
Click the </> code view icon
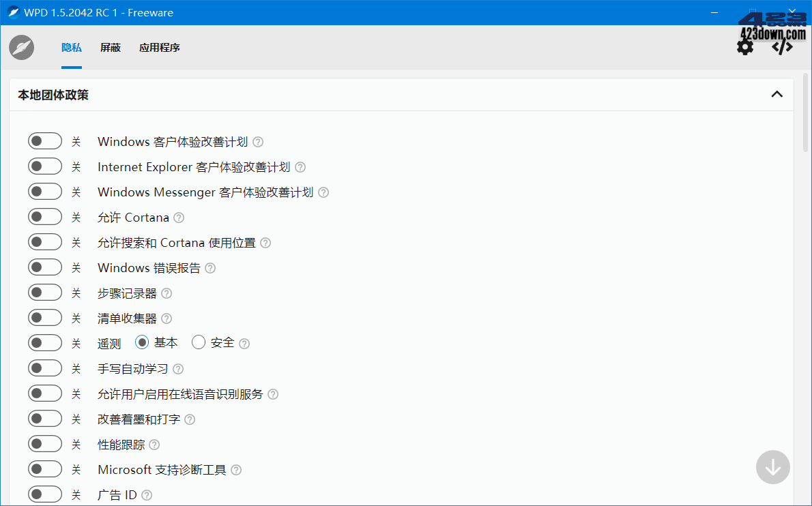pos(781,47)
